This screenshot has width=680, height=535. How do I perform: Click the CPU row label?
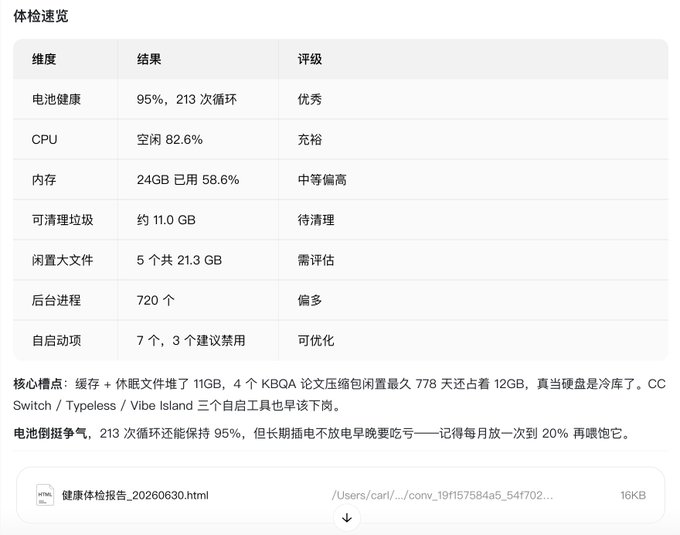(44, 140)
